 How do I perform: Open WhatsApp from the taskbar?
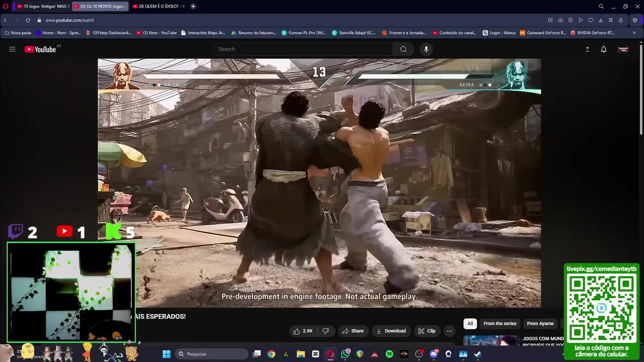[345, 354]
